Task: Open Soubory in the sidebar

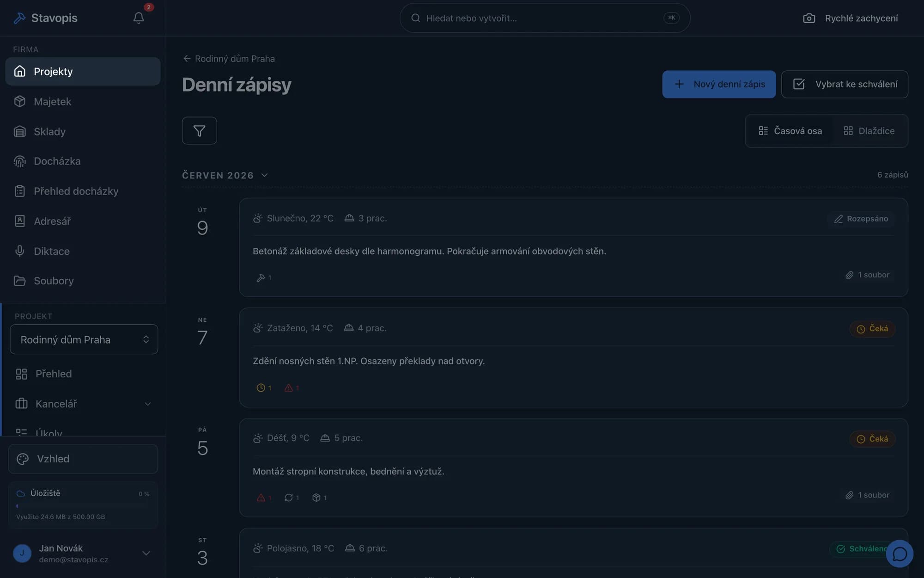Action: click(x=83, y=281)
